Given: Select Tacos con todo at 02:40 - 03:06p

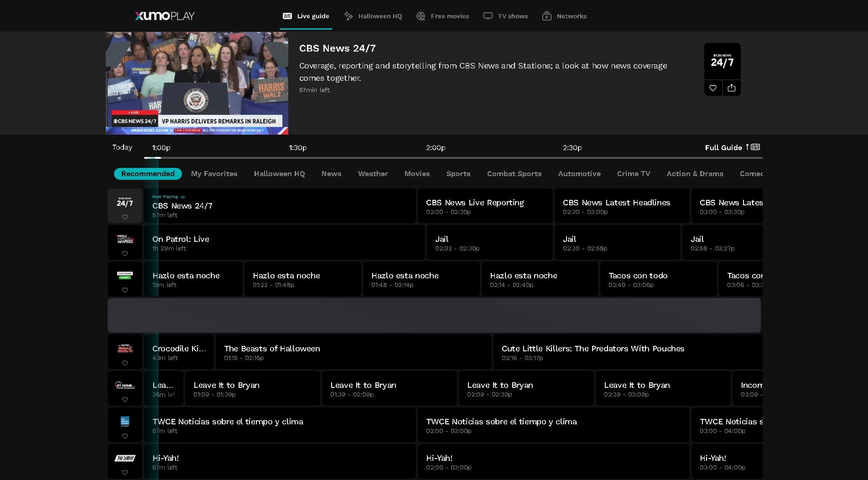Looking at the screenshot, I should pyautogui.click(x=659, y=279).
